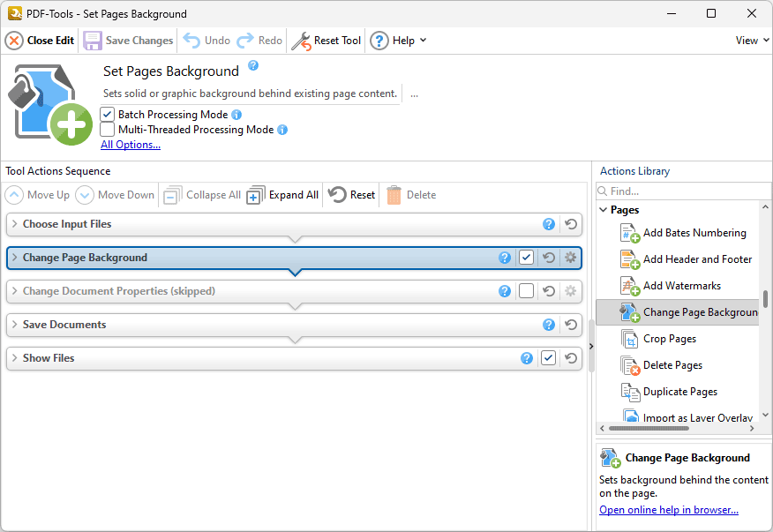Expand the Choose Input Files action
Image resolution: width=773 pixels, height=532 pixels.
(15, 224)
